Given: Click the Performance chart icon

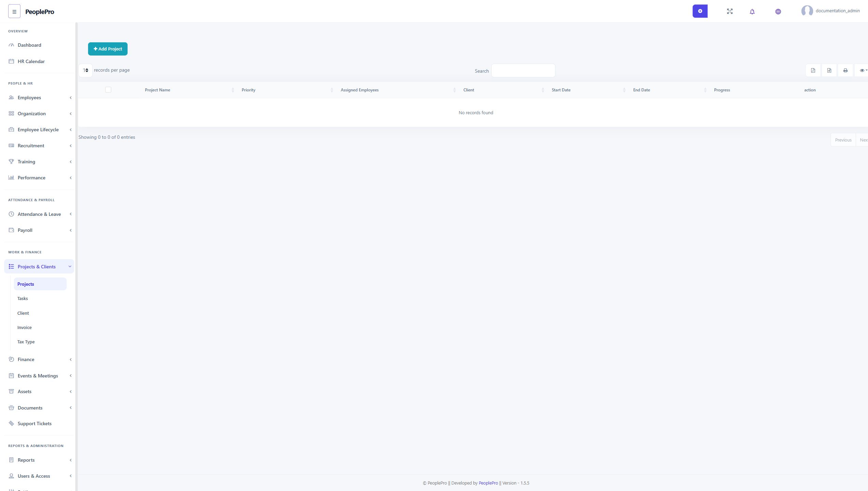Looking at the screenshot, I should (x=11, y=178).
